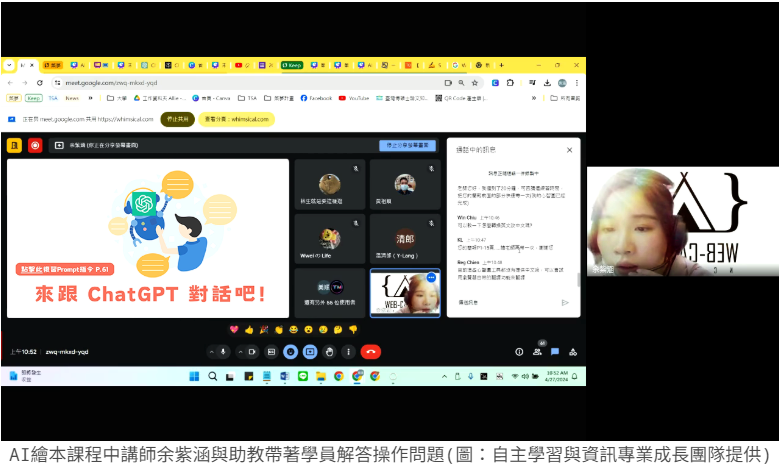Image resolution: width=779 pixels, height=464 pixels.
Task: Open microphone settings arrow beside mic
Action: click(x=212, y=352)
